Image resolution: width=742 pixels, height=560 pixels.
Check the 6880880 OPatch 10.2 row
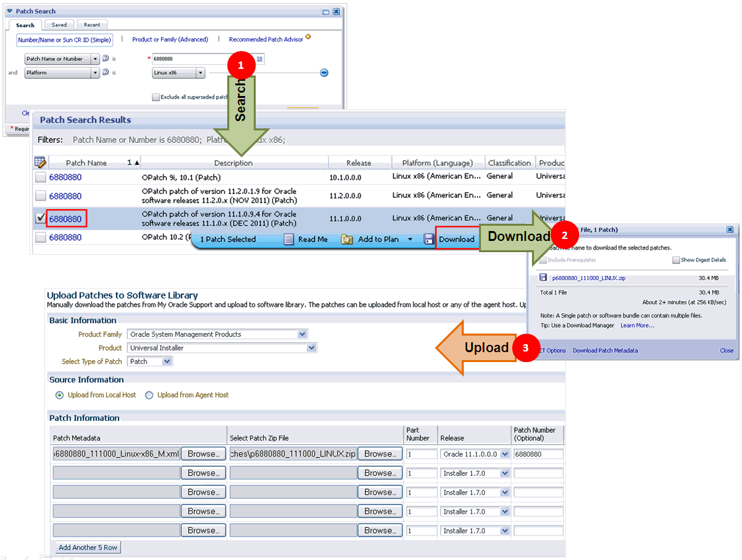40,237
